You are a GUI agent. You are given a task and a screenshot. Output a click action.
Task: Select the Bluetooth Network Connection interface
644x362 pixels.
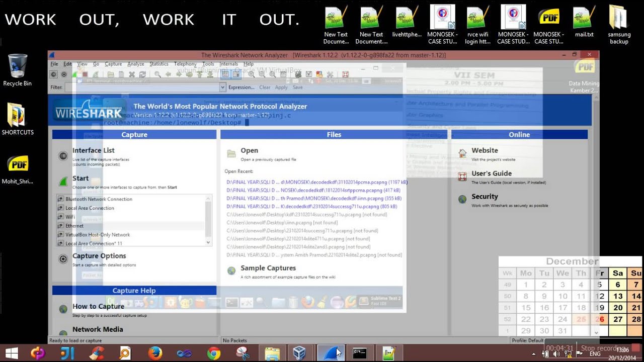99,199
